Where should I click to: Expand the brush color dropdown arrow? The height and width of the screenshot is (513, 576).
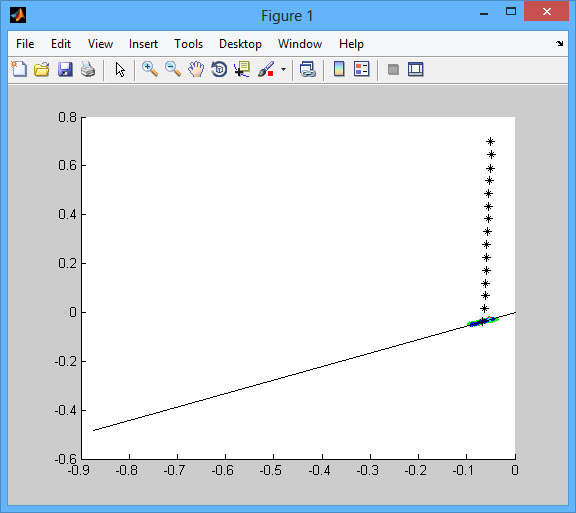283,69
